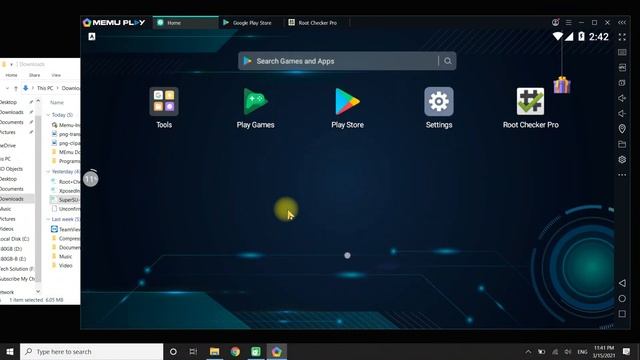The image size is (640, 360).
Task: Raise emulator volume in sidebar
Action: click(622, 98)
